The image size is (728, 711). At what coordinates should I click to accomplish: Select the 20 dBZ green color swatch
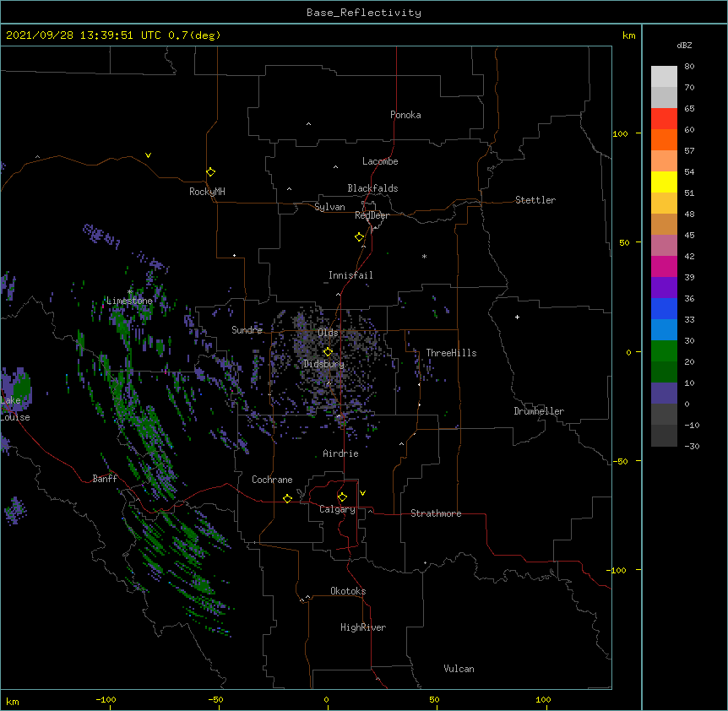(x=664, y=372)
